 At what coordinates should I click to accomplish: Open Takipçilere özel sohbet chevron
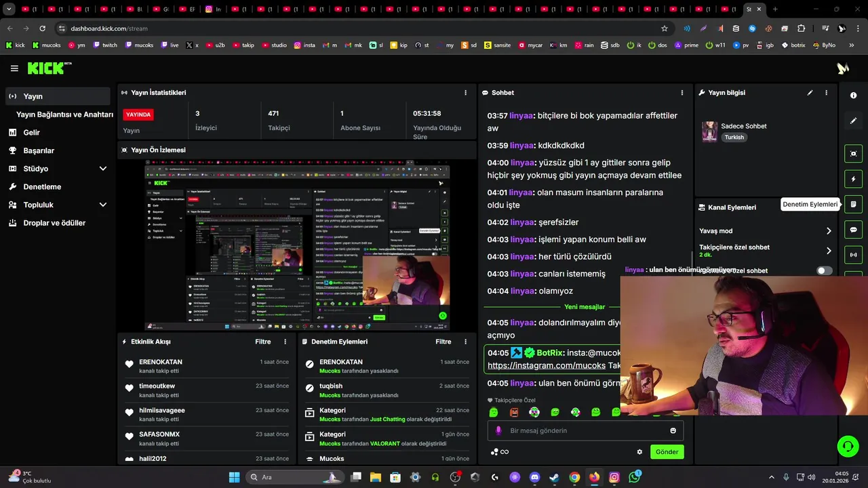(x=829, y=251)
